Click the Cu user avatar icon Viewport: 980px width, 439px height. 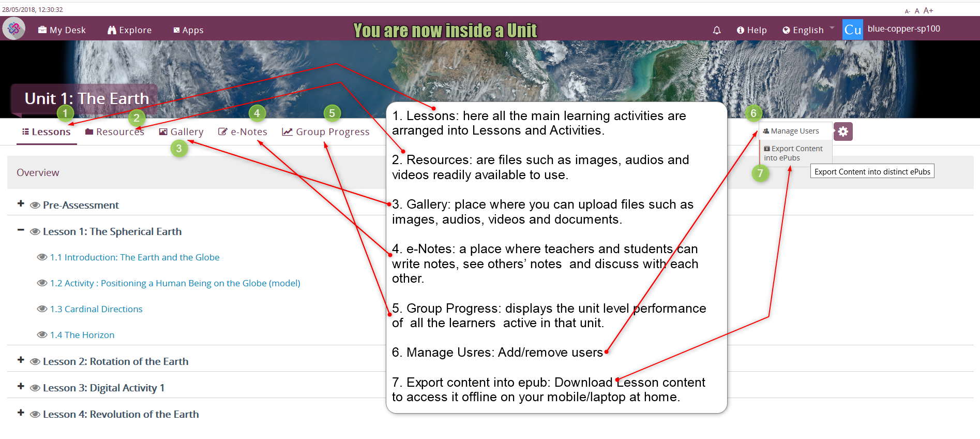852,30
